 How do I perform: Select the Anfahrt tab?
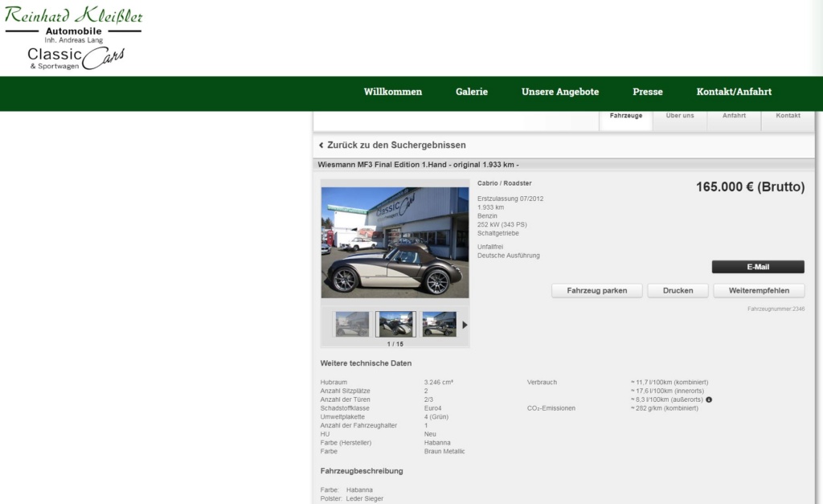pos(734,120)
